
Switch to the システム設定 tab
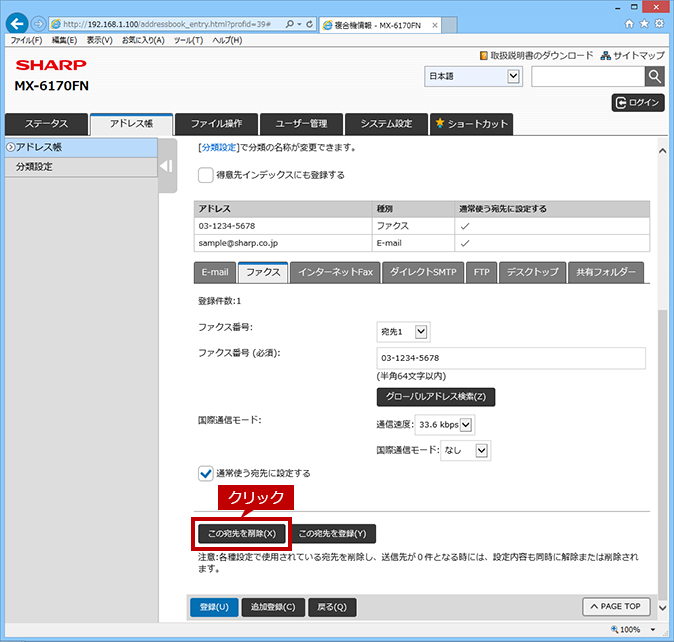pos(386,124)
